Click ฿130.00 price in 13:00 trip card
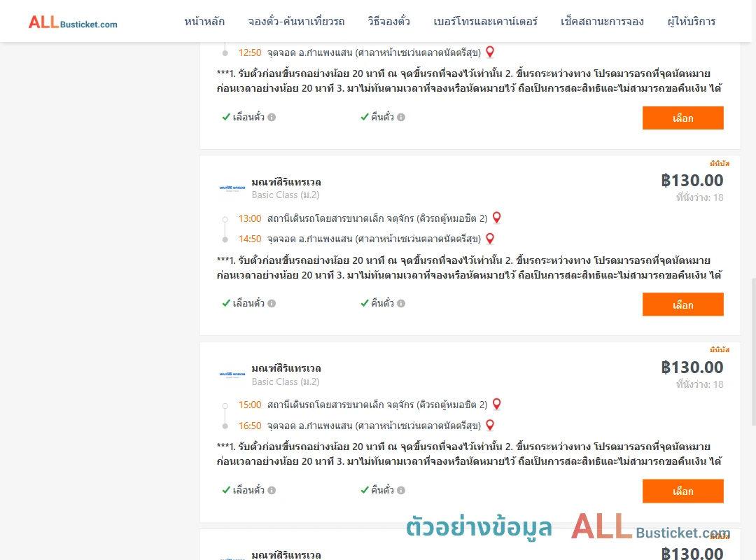Screen dimensions: 756x560 tap(692, 181)
